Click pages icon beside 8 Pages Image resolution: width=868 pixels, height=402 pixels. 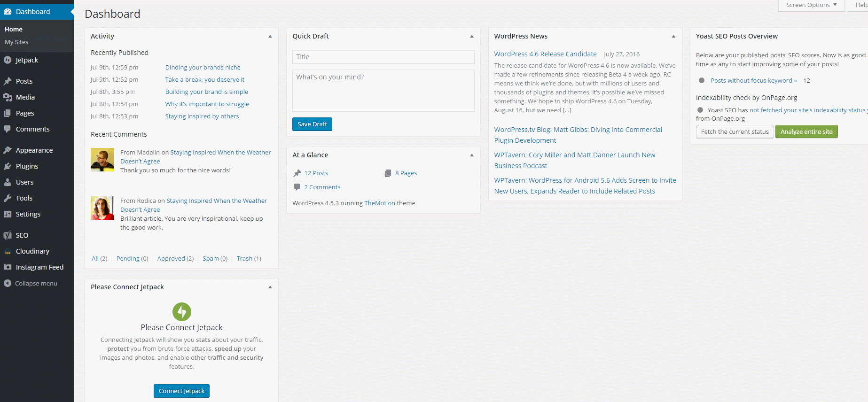388,173
